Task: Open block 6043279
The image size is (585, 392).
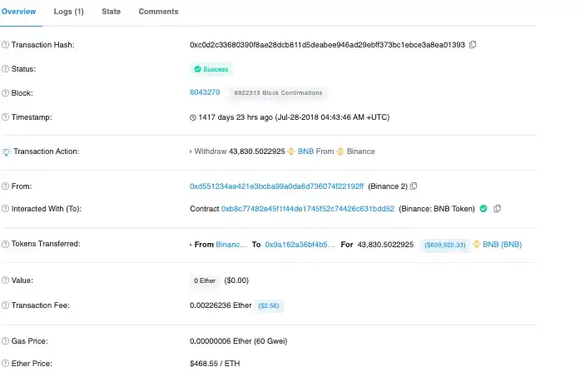Action: pyautogui.click(x=205, y=92)
